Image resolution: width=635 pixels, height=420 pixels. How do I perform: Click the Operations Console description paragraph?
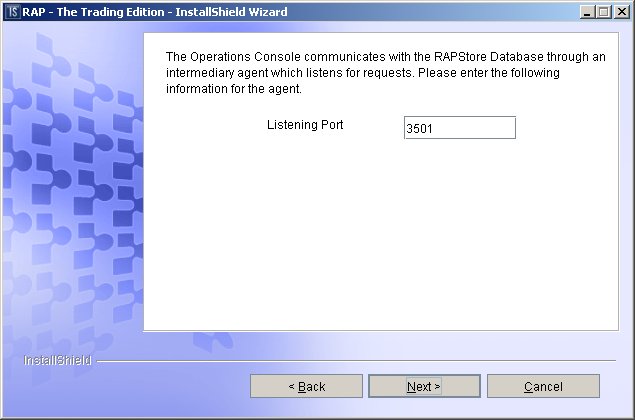386,73
